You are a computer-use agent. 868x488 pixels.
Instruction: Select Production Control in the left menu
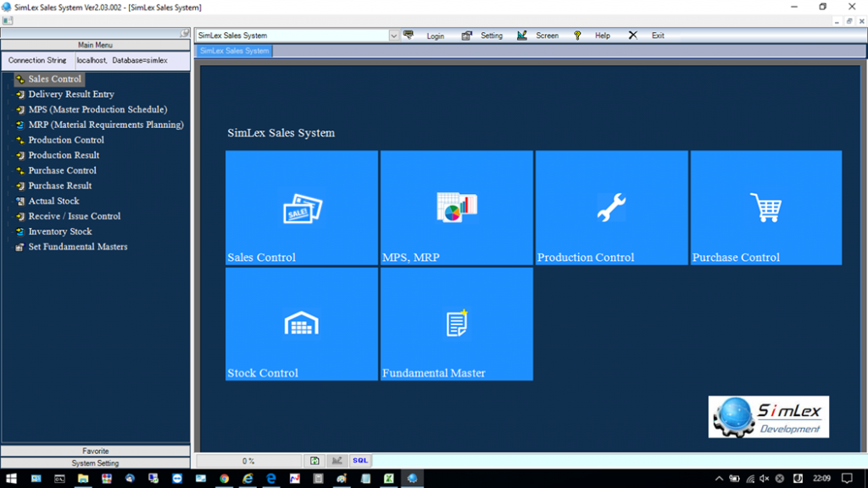click(66, 140)
